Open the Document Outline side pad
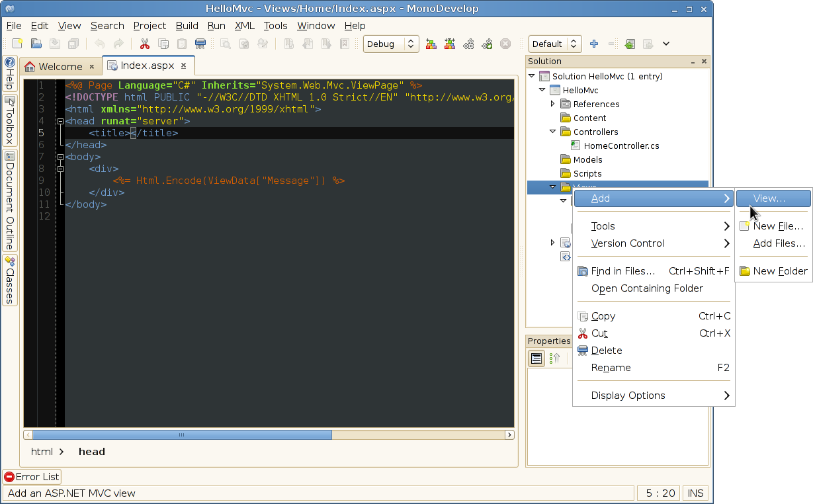The height and width of the screenshot is (504, 813). tap(10, 201)
